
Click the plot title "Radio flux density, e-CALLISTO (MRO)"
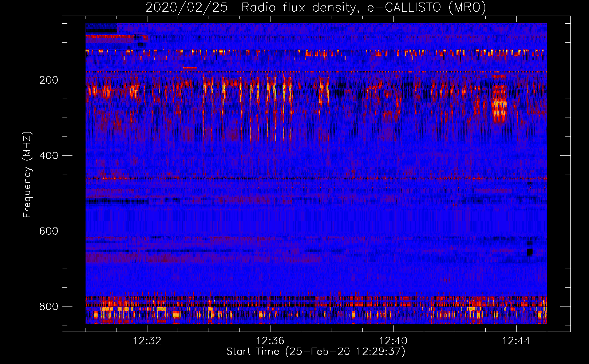(364, 7)
